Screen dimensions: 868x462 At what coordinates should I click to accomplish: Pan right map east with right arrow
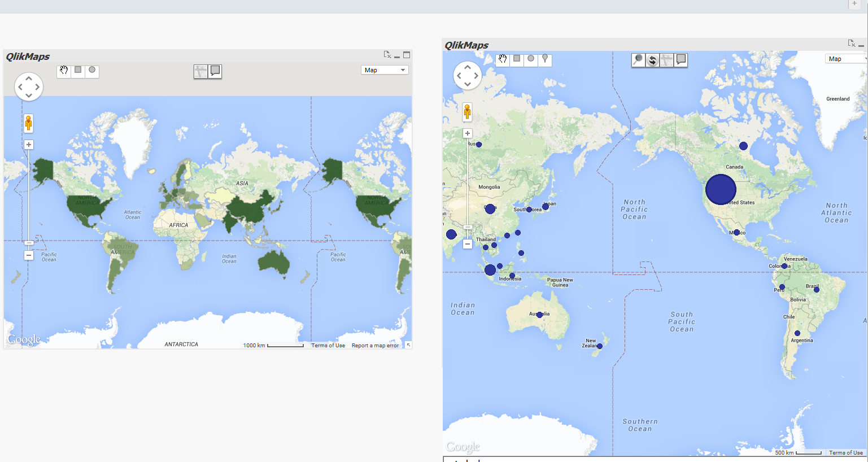point(476,76)
